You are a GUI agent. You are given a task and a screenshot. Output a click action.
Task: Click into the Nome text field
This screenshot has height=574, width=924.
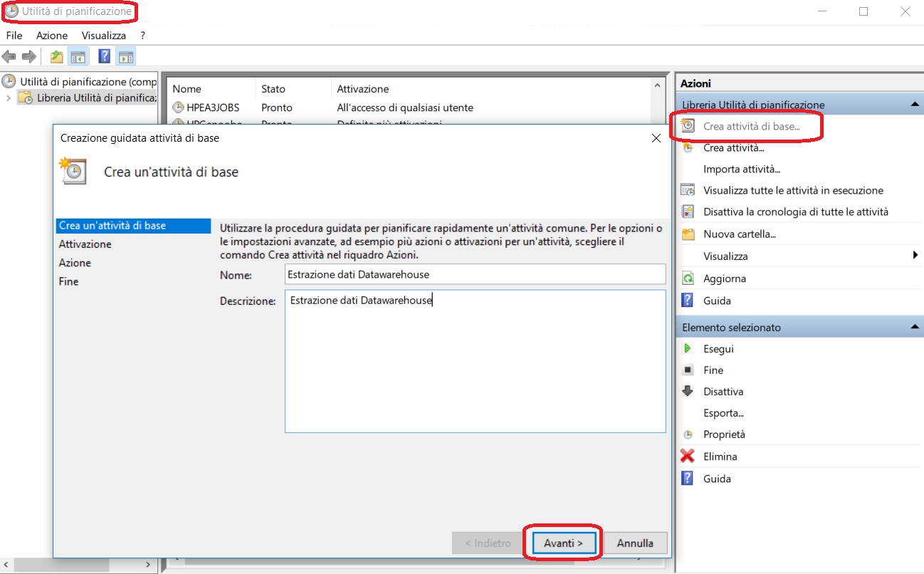point(475,274)
